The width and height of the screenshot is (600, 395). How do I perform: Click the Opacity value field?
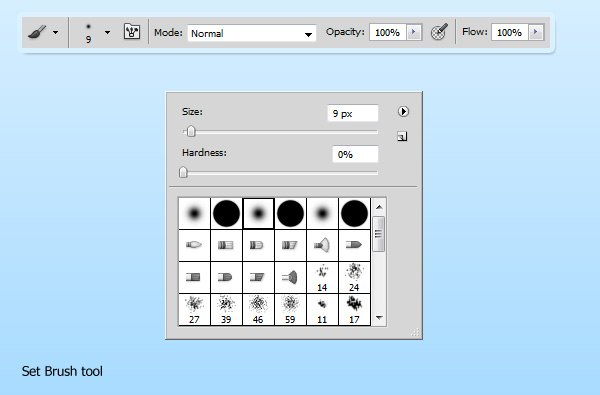(x=388, y=33)
